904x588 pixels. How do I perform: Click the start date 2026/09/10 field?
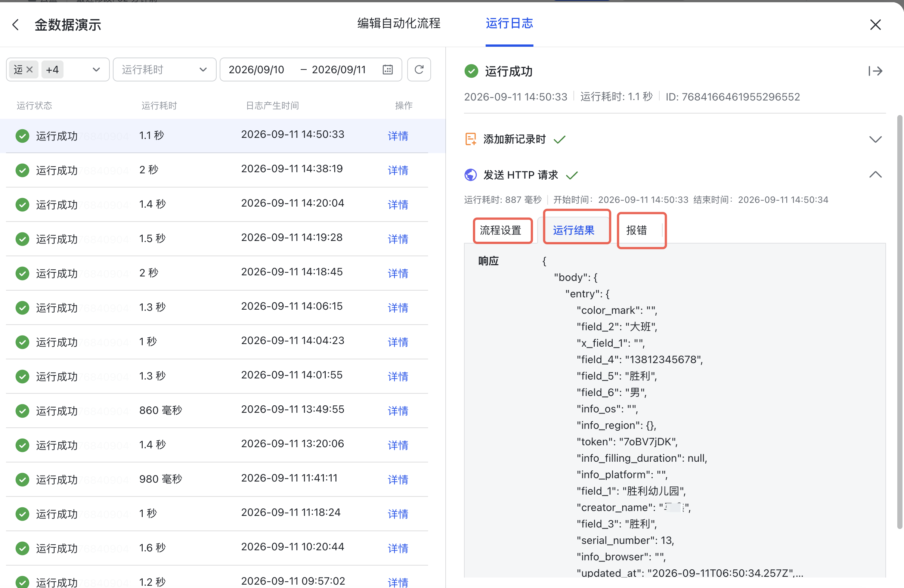(x=256, y=69)
